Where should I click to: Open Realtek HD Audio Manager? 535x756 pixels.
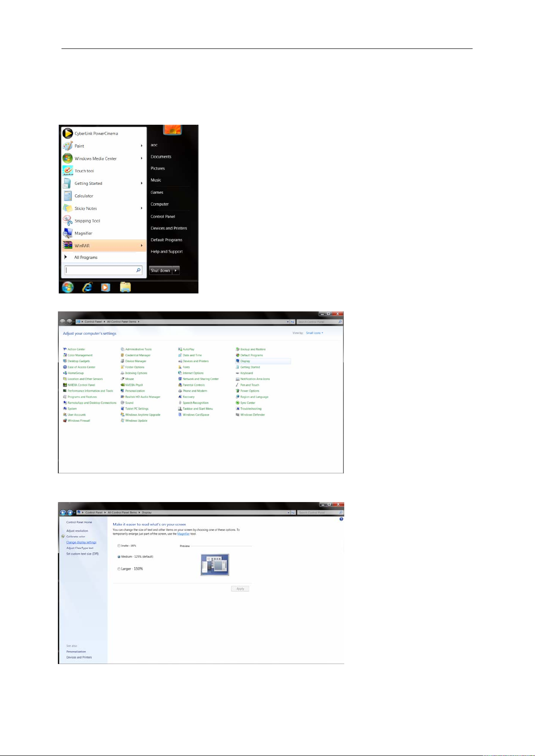pos(140,397)
